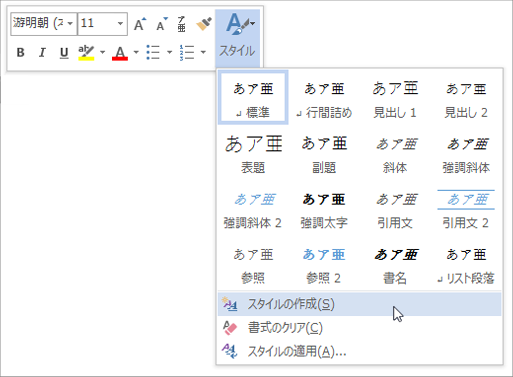Image resolution: width=513 pixels, height=377 pixels.
Task: Apply numbered list formatting
Action: pos(187,52)
